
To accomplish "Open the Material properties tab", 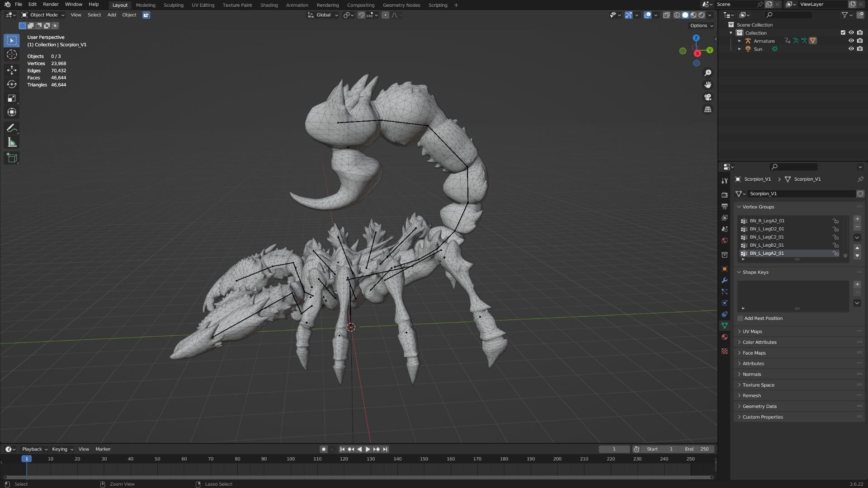I will tap(725, 337).
